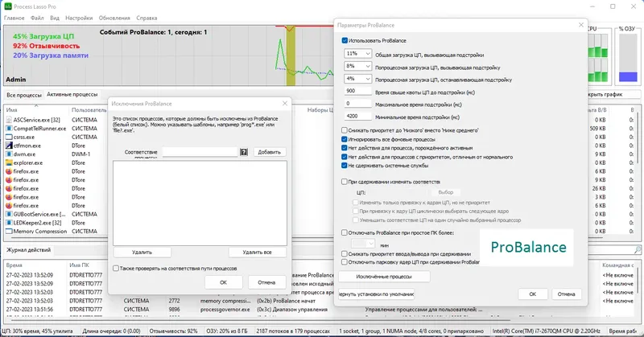
Task: Click the 27-02-2023 13:51:56 log timestamp
Action: click(x=30, y=310)
